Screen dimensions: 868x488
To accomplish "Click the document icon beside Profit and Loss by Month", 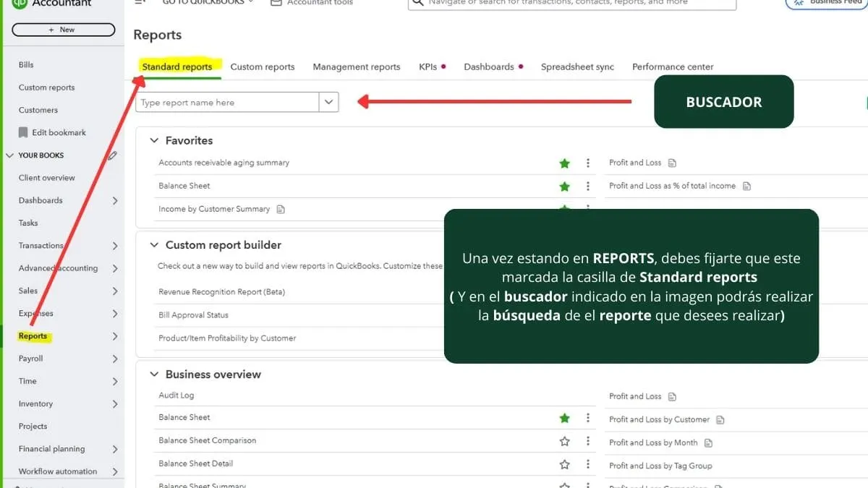I will point(708,443).
